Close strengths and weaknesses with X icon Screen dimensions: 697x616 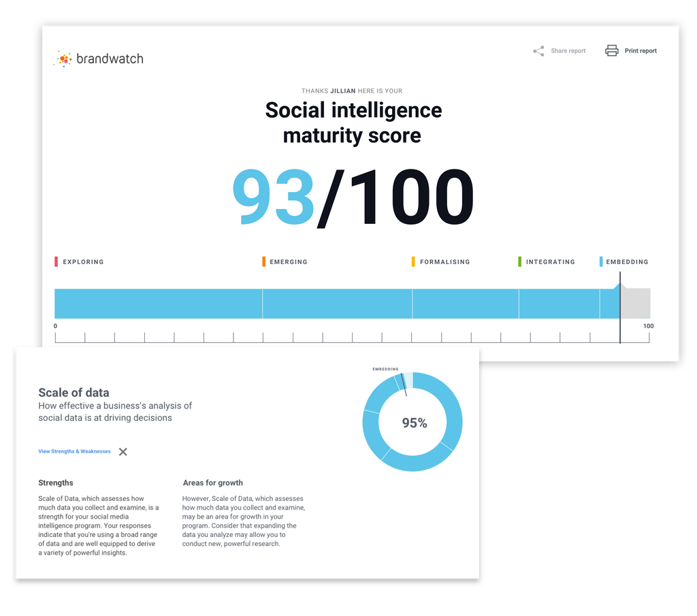[123, 451]
